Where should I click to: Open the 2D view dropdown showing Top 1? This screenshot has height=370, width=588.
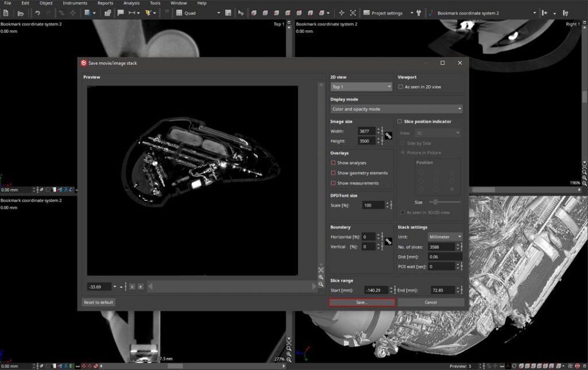pyautogui.click(x=361, y=87)
